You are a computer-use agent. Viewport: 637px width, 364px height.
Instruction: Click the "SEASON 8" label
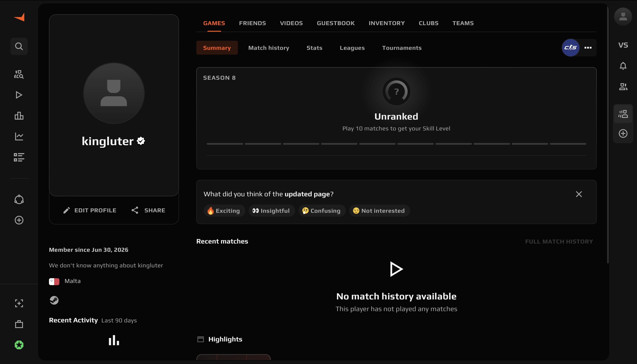coord(219,78)
